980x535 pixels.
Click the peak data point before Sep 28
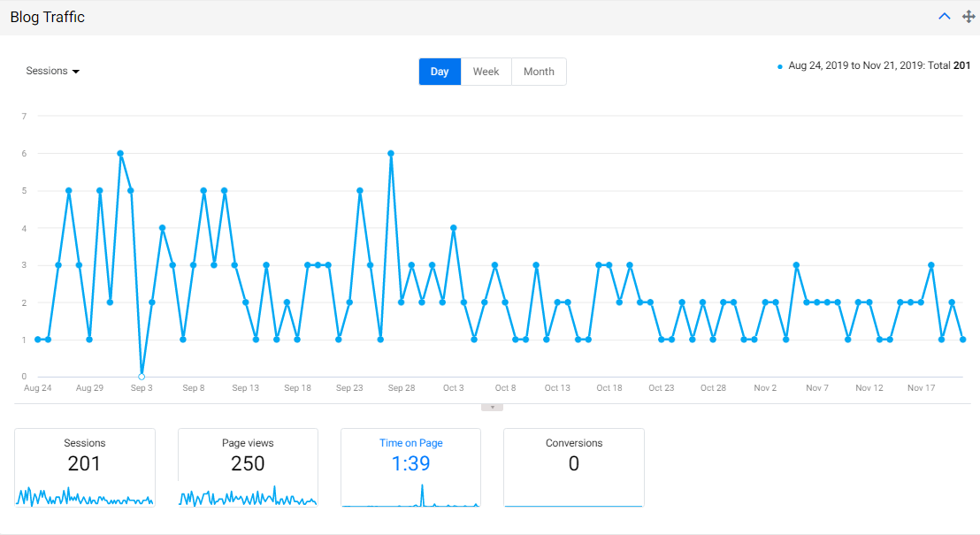391,153
